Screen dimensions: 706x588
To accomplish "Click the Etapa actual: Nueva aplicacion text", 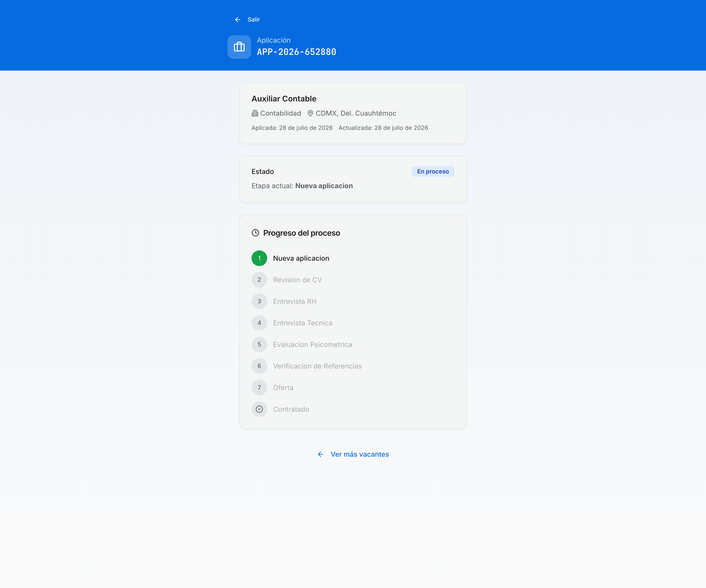I will pos(302,186).
